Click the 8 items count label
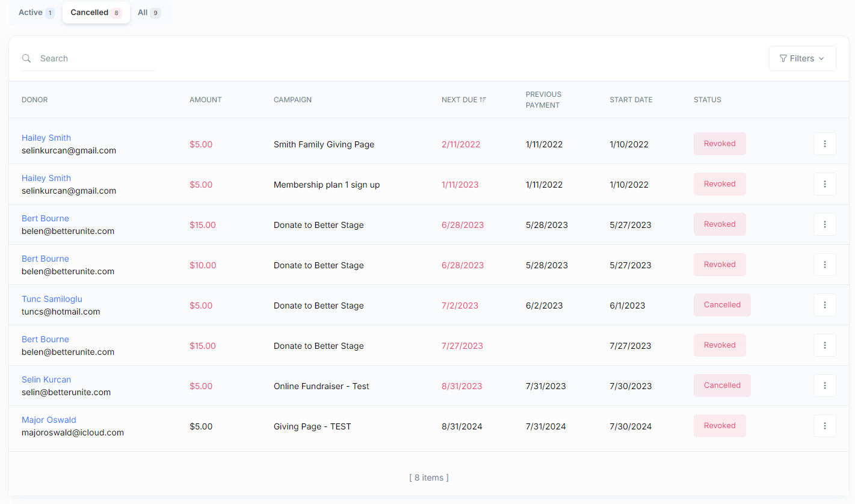 (429, 478)
